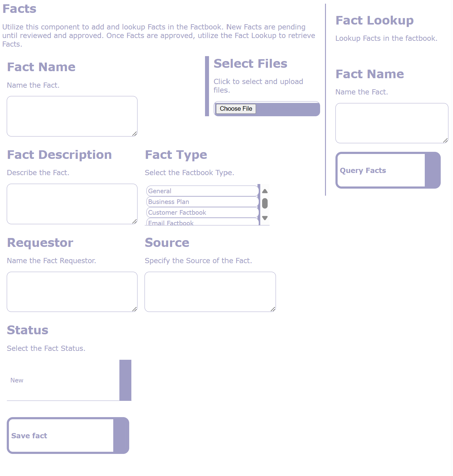Screen dimensions: 453x476
Task: Click resize handle of Fact Lookup name box
Action: [445, 140]
